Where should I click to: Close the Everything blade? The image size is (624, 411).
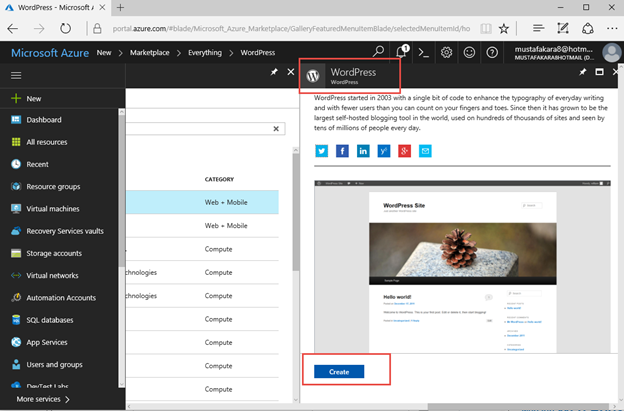click(291, 72)
